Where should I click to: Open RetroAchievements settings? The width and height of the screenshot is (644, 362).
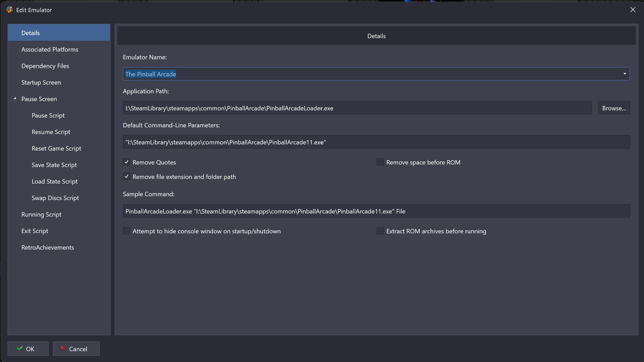(x=59, y=247)
